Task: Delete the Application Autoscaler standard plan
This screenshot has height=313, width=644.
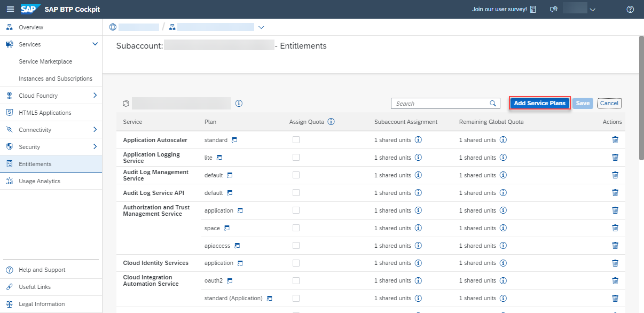Action: tap(615, 140)
